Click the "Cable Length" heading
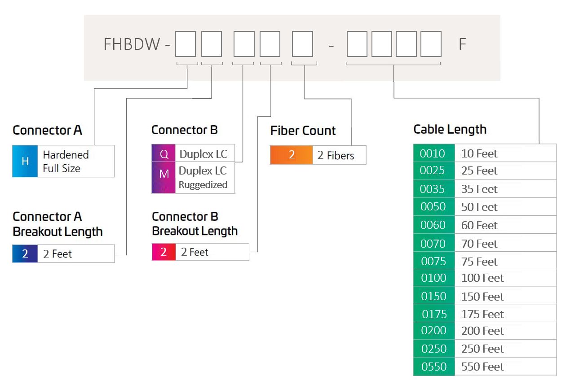Viewport: 588px width, 380px height. tap(450, 130)
